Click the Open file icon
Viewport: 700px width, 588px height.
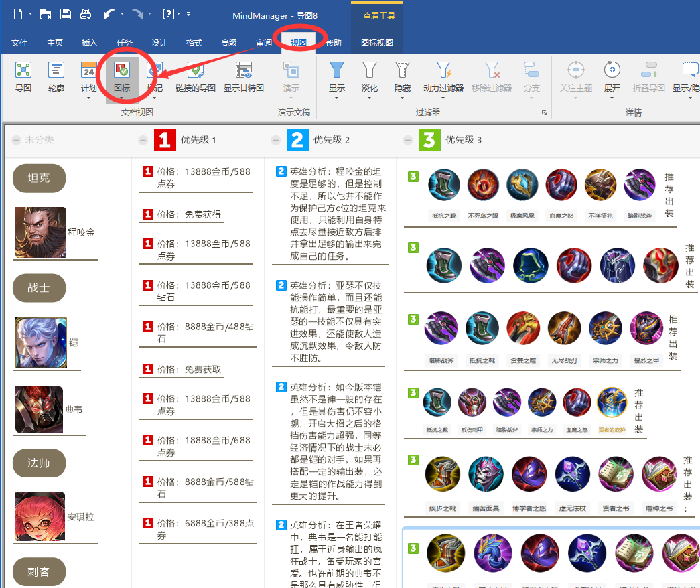(x=45, y=14)
